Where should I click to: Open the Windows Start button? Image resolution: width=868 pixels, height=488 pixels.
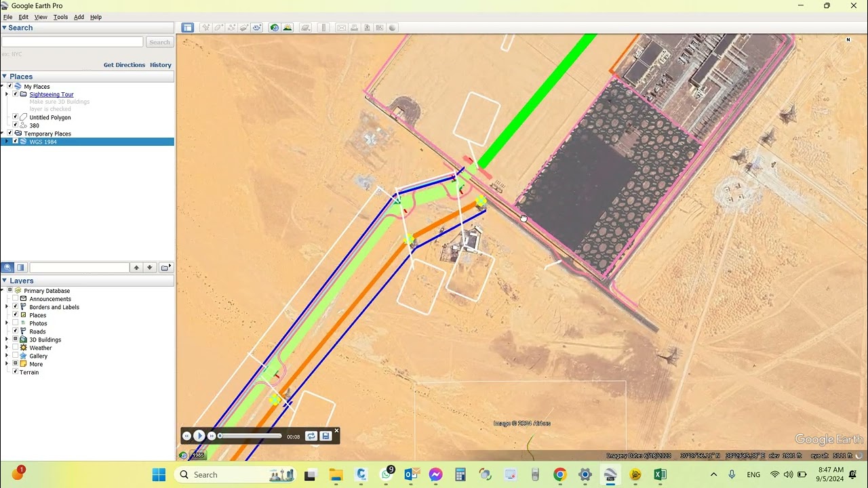tap(159, 474)
